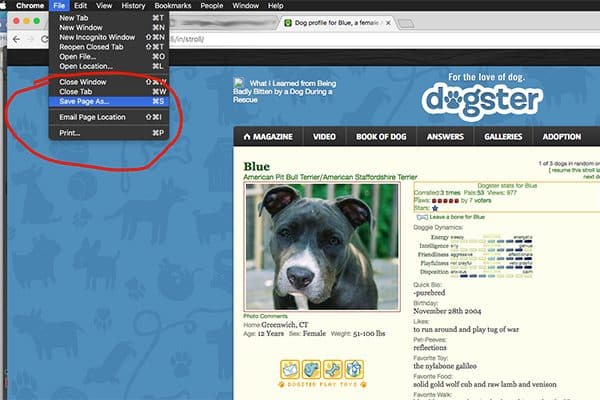The image size is (600, 400).
Task: Click the Photo Comments link
Action: (265, 316)
